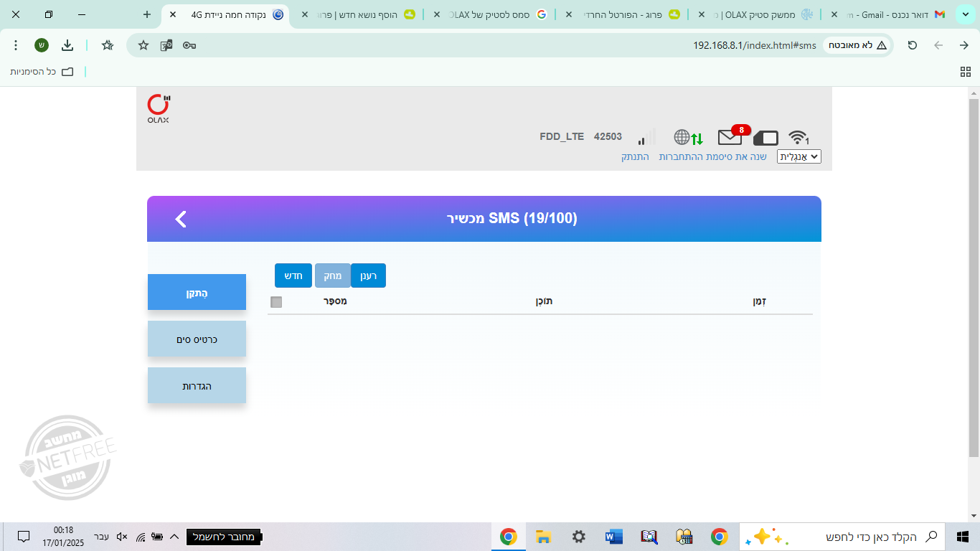The image size is (980, 551).
Task: Click the page vertical scrollbar
Action: 974,278
